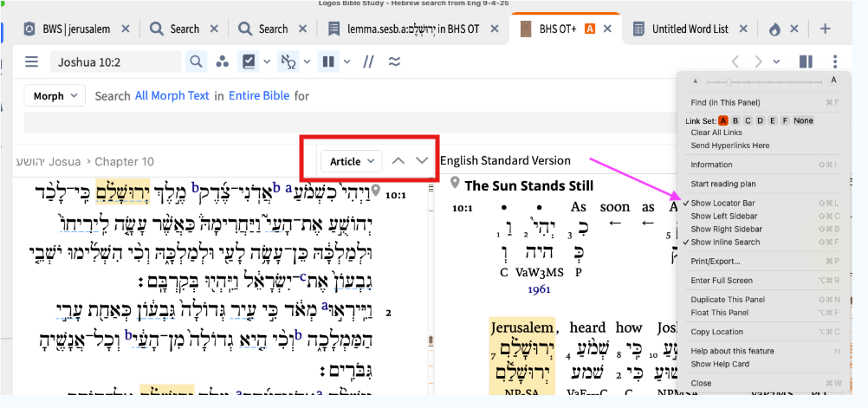Screen dimensions: 868x408
Task: Toggle the multiple resources columns icon
Action: point(328,62)
